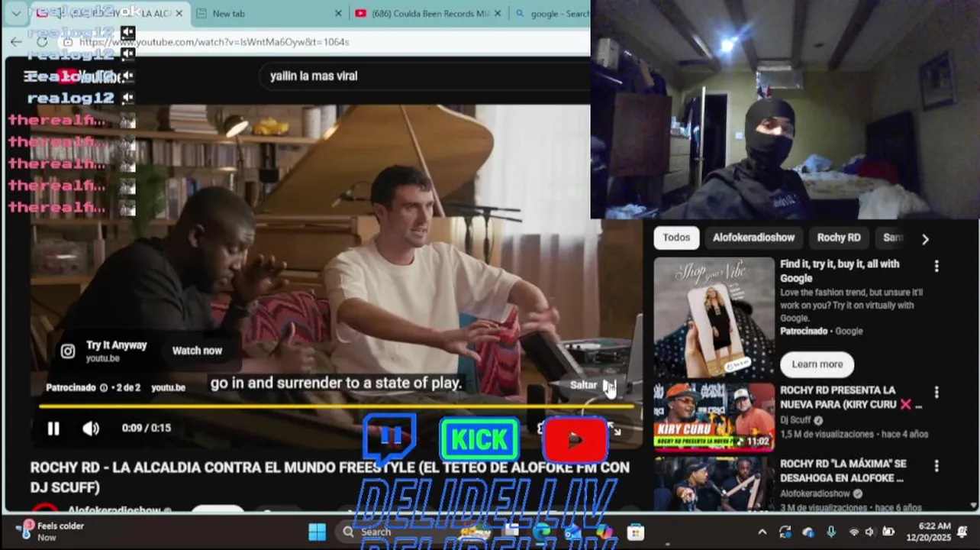Click the Watch now ad button
This screenshot has height=550, width=980.
[x=197, y=351]
